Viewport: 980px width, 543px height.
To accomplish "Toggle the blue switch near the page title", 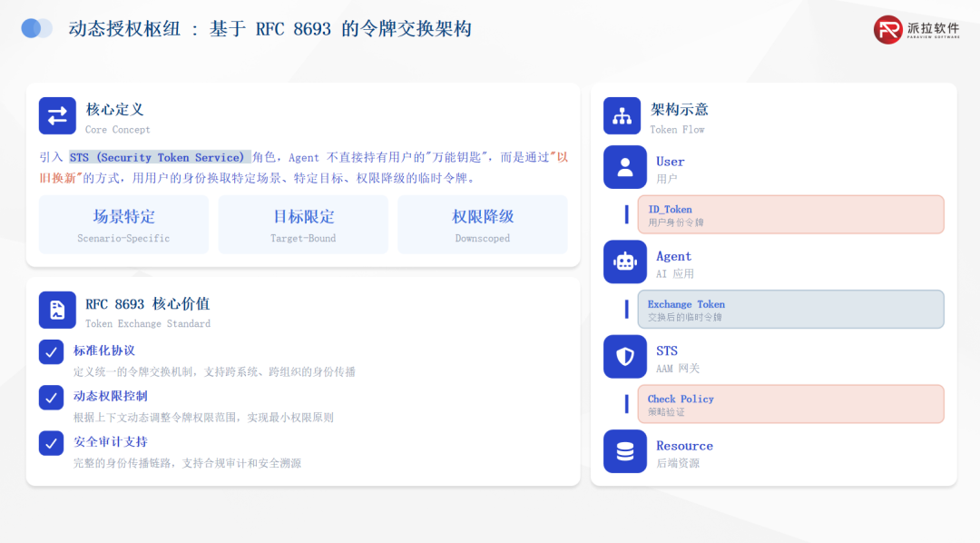I will pos(36,28).
